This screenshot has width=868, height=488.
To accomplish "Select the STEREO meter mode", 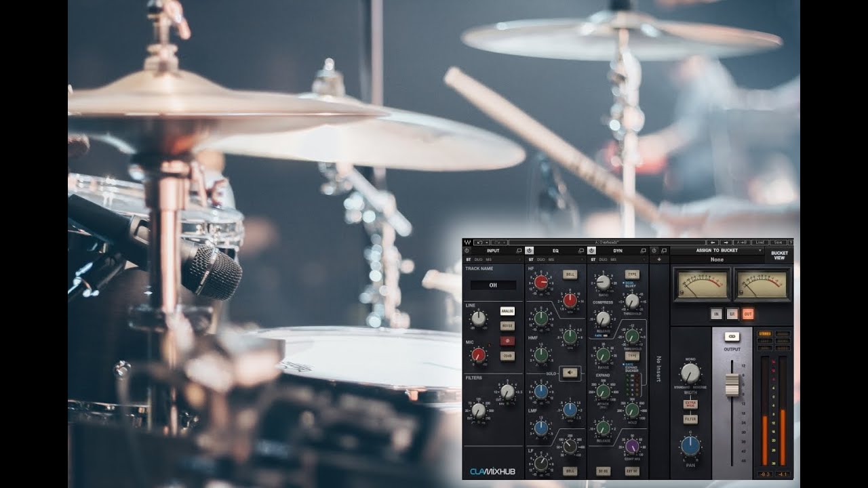I will coord(765,333).
